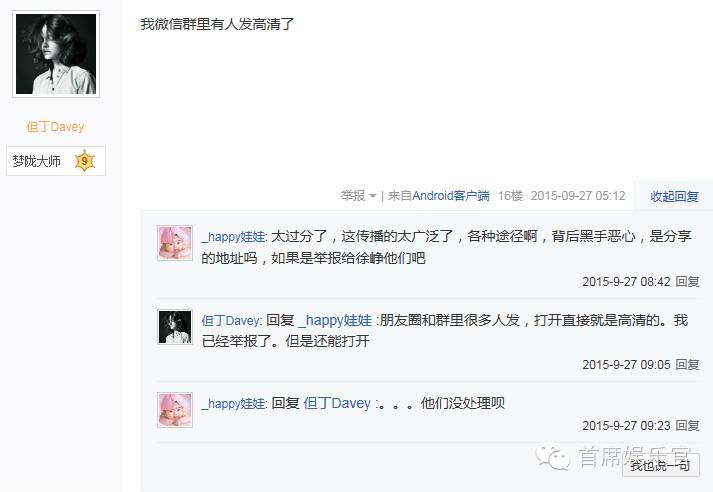Reply to the 09:23 comment
Viewport: 713px width, 492px height.
tap(687, 425)
